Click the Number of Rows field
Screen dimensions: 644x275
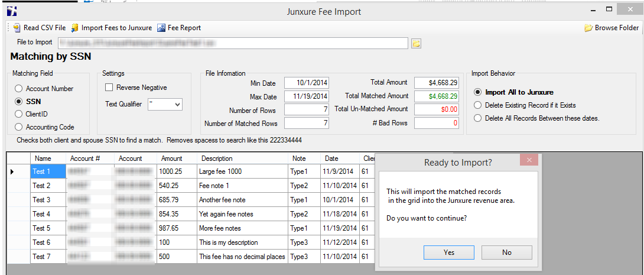[307, 110]
